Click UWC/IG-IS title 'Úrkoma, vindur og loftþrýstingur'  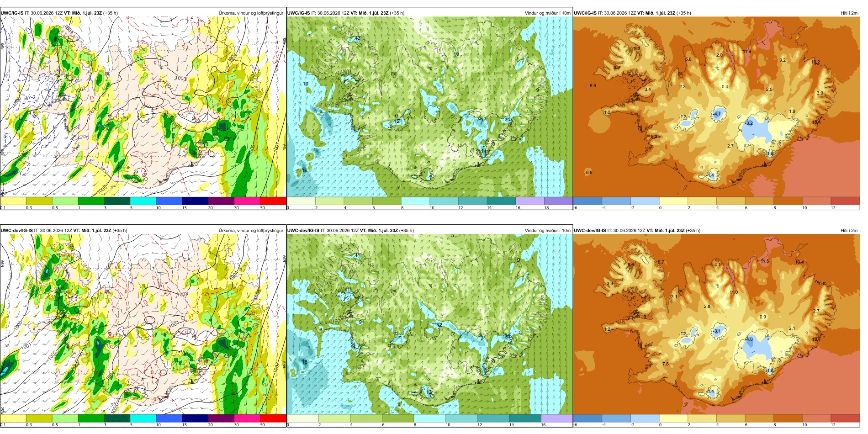click(x=251, y=13)
